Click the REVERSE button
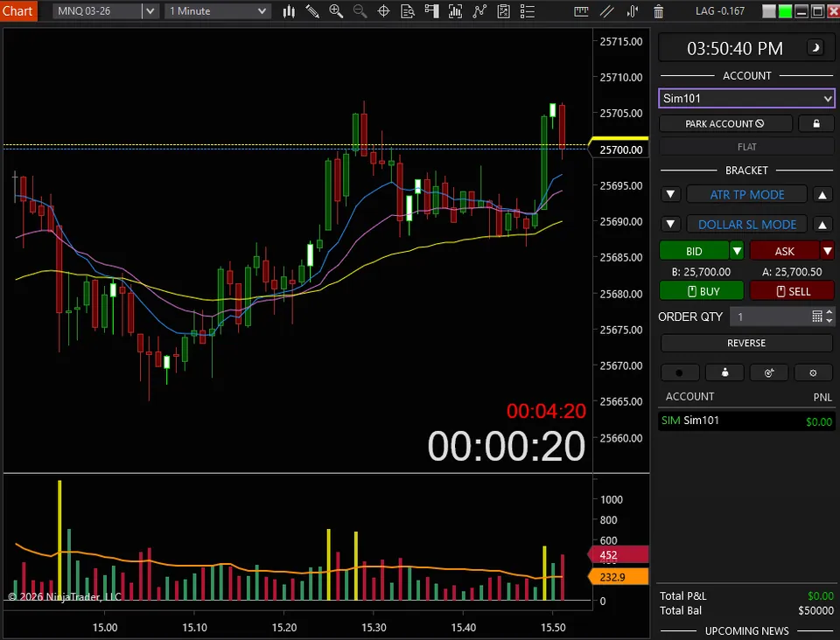The height and width of the screenshot is (640, 840). pyautogui.click(x=746, y=343)
